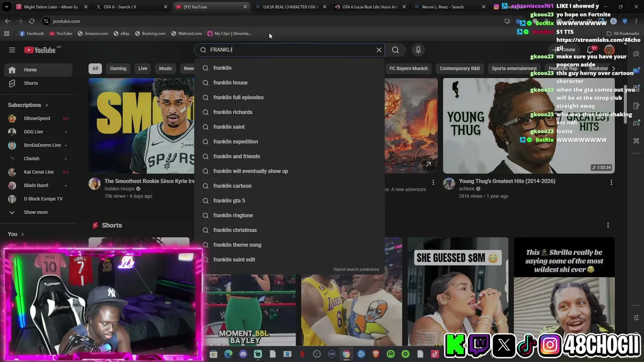644x362 pixels.
Task: Open the Chrome apps grid shortcut
Action: 7,34
